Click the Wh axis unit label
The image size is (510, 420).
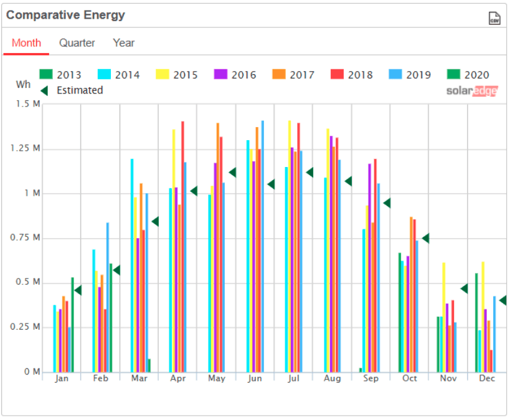23,84
